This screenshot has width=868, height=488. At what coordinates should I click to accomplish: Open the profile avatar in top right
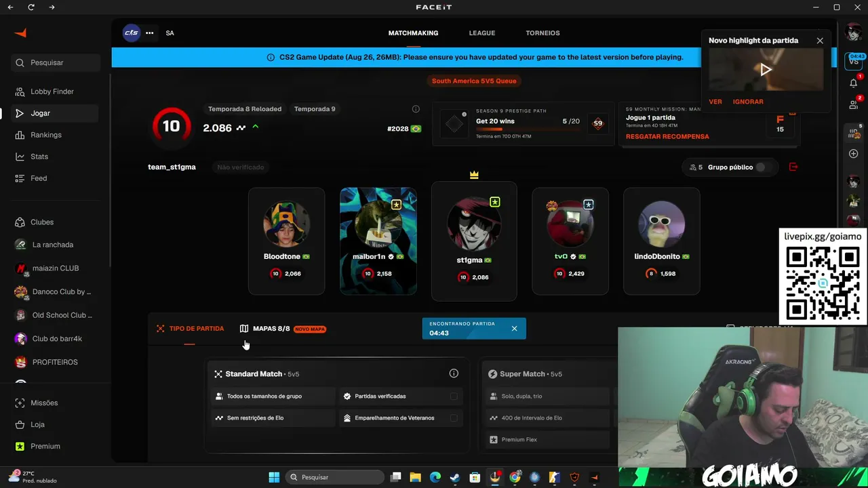(x=853, y=32)
